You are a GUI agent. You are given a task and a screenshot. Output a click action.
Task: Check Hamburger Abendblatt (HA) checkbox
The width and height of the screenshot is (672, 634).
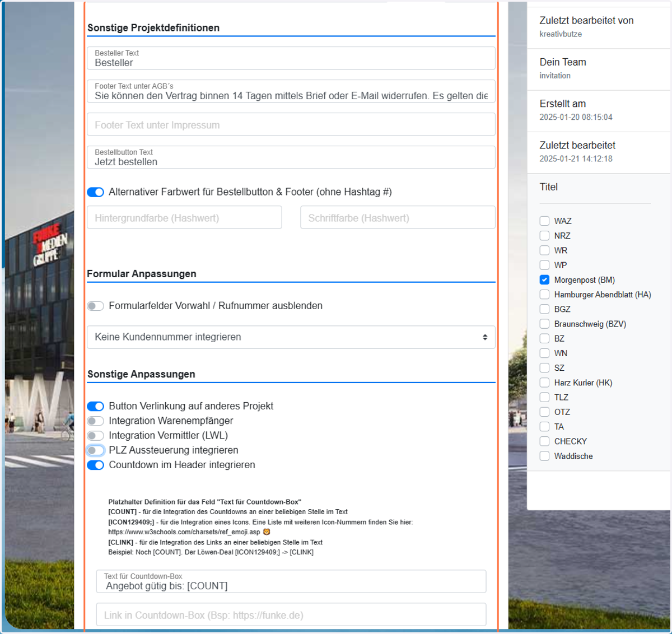(x=544, y=294)
